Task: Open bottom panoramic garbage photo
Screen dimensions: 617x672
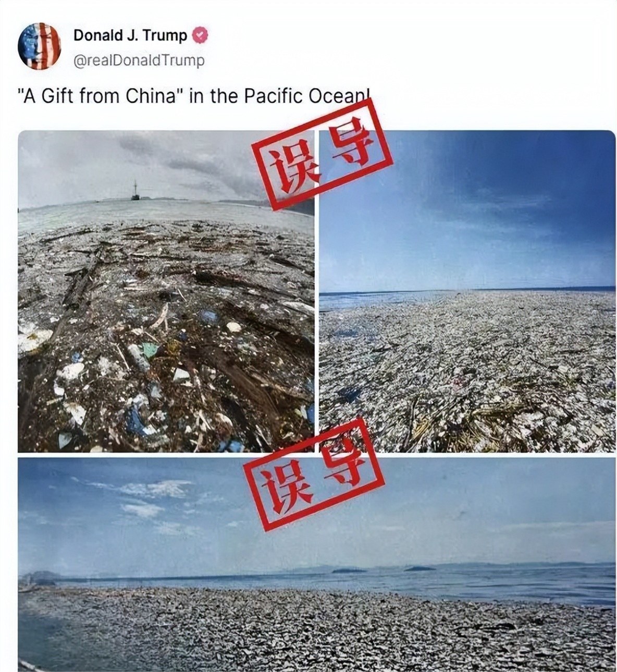Action: [317, 564]
